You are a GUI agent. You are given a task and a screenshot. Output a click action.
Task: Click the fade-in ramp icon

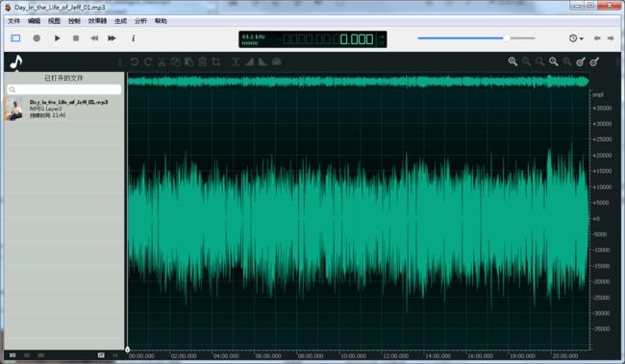249,61
